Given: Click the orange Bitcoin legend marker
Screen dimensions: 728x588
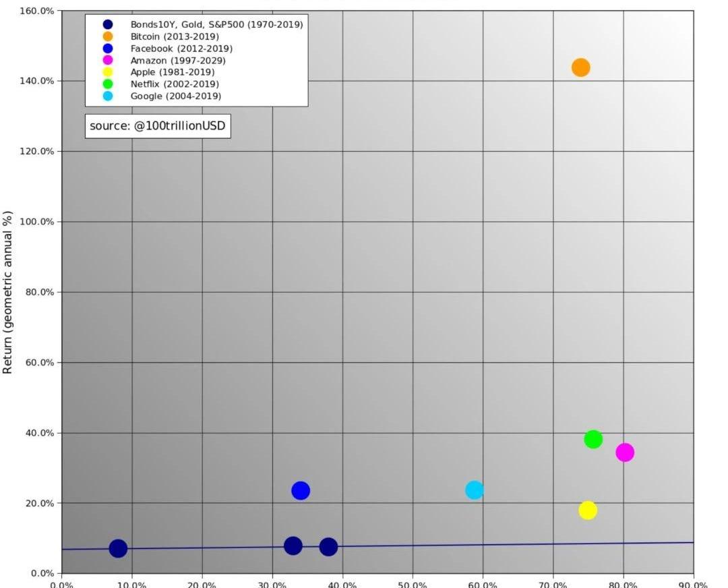Looking at the screenshot, I should (x=108, y=36).
